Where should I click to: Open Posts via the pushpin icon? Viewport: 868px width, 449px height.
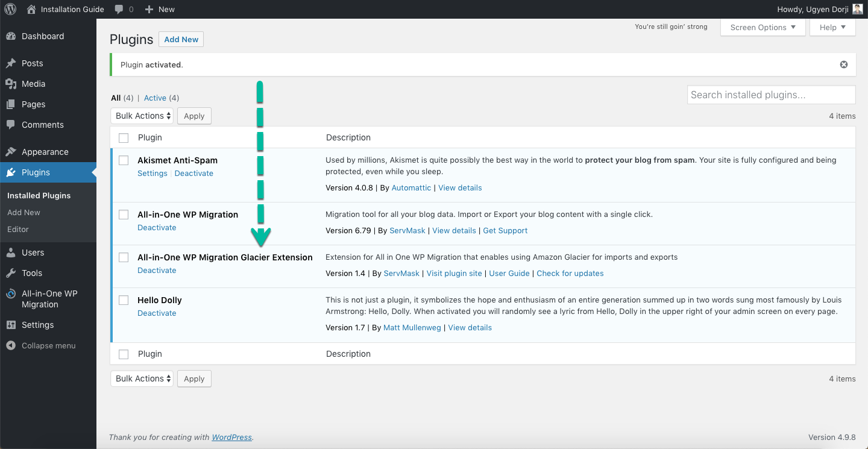click(11, 63)
